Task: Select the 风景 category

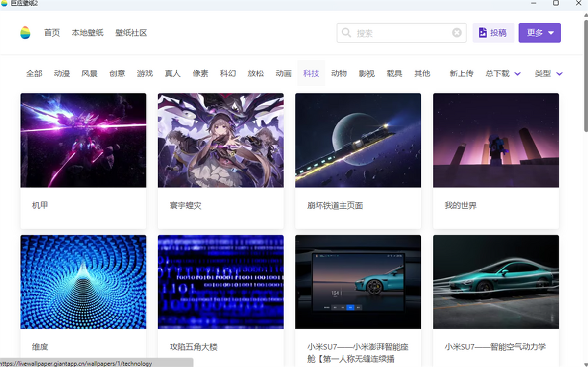Action: tap(89, 73)
